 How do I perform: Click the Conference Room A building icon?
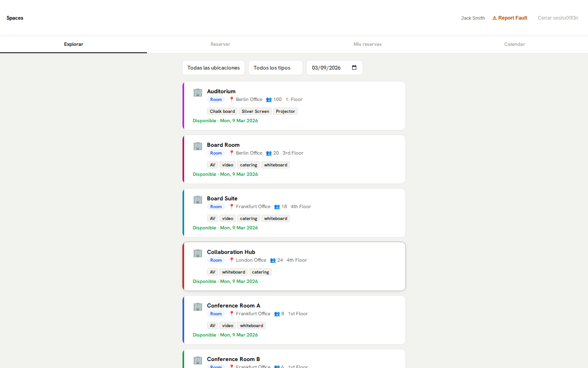point(198,307)
